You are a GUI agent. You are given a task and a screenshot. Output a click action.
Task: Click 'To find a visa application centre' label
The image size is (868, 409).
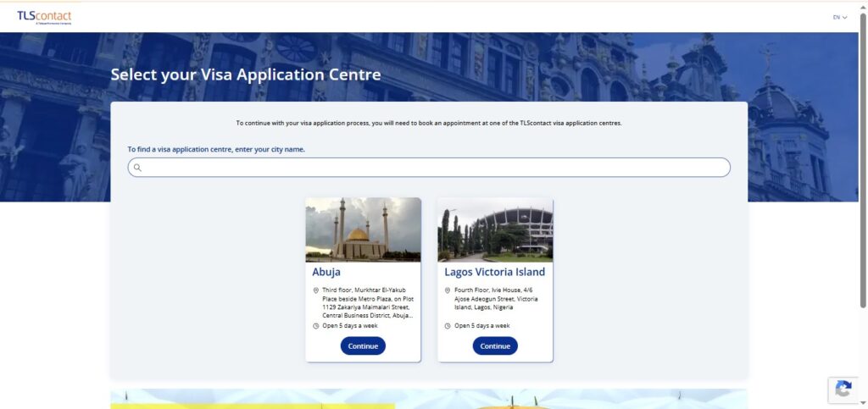(216, 149)
